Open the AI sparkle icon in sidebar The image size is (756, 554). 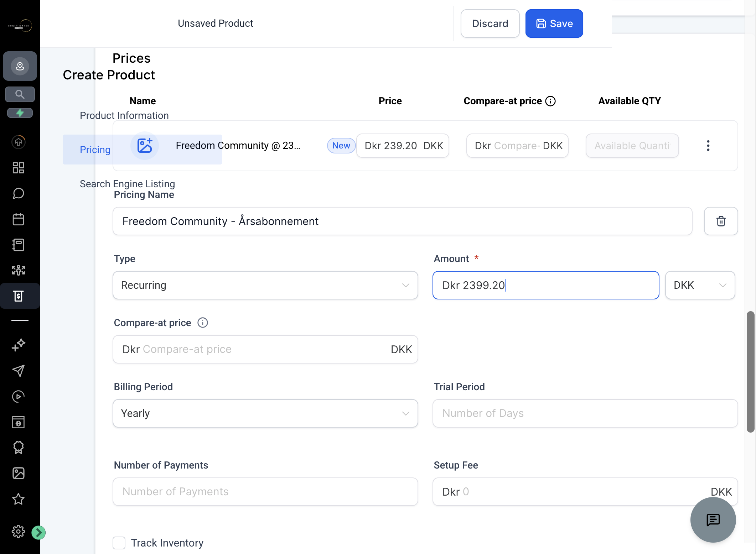(x=19, y=345)
